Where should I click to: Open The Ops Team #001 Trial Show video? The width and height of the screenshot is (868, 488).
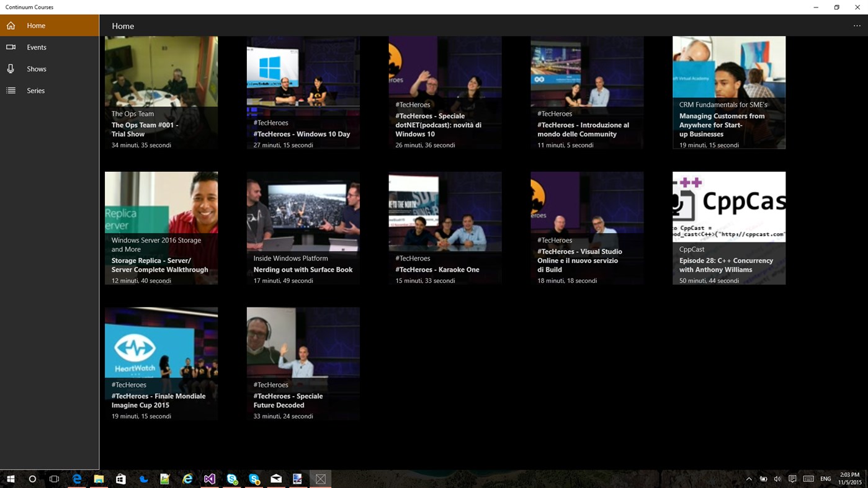(161, 92)
